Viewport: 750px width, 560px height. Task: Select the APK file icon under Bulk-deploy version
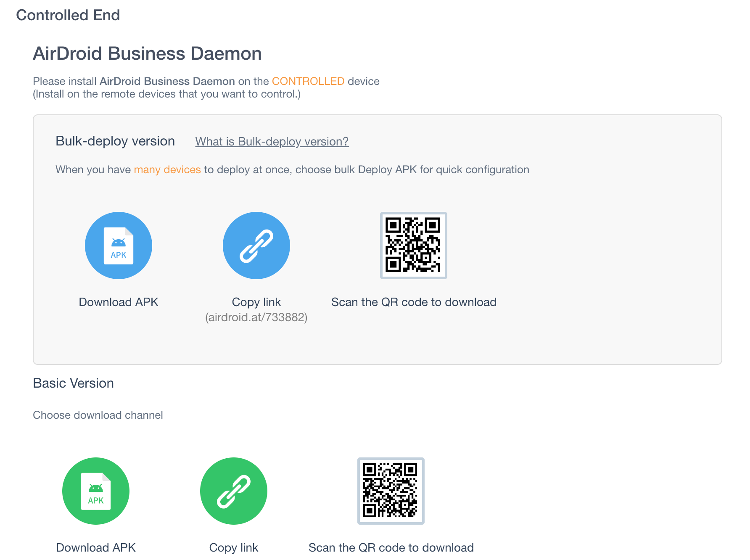118,246
